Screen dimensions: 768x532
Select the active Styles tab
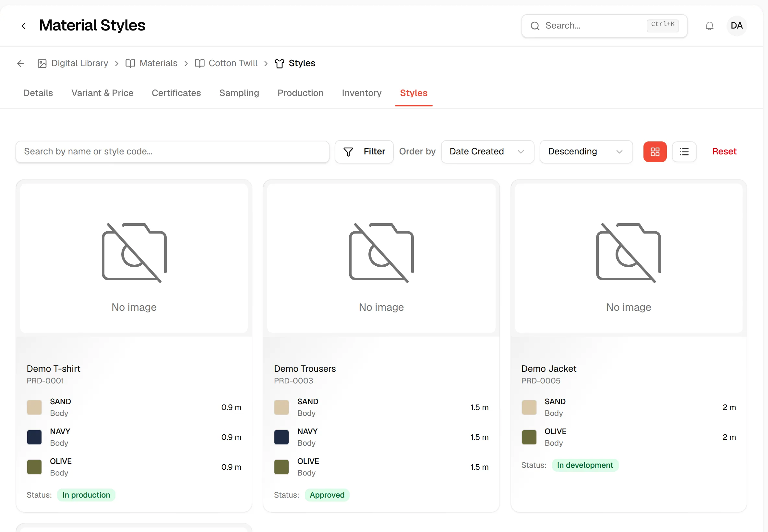(x=414, y=93)
